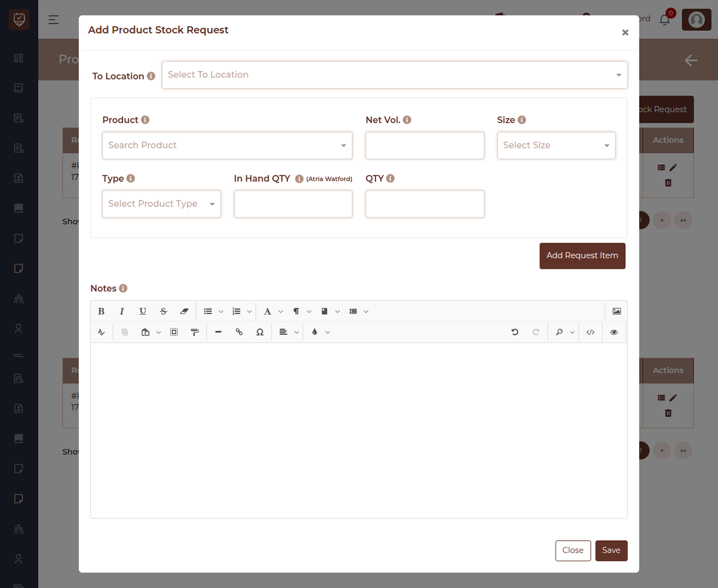Screen dimensions: 718x588
Task: Open the font options dropdown arrow
Action: [x=281, y=311]
